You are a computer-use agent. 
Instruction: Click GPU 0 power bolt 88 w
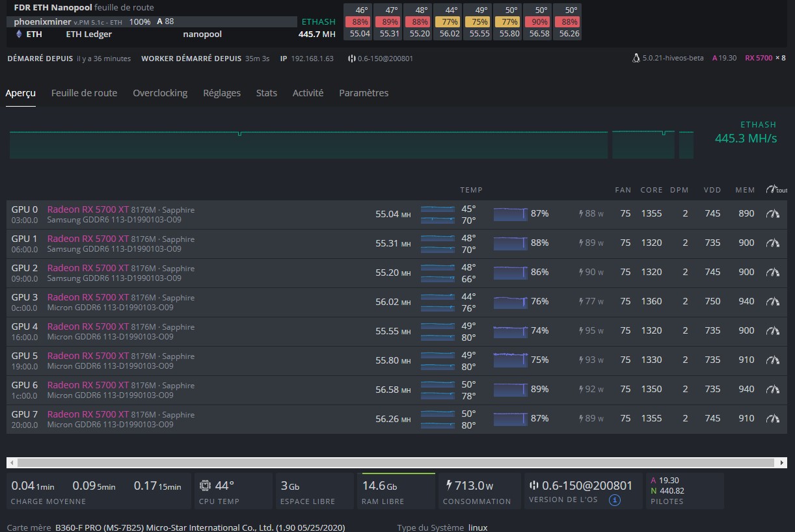click(591, 213)
